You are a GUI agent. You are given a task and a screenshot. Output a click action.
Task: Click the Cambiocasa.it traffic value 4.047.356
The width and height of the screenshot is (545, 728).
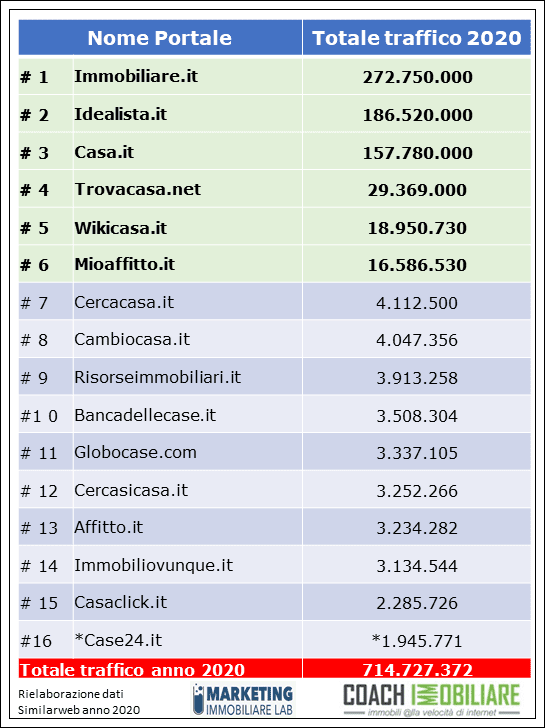(417, 340)
